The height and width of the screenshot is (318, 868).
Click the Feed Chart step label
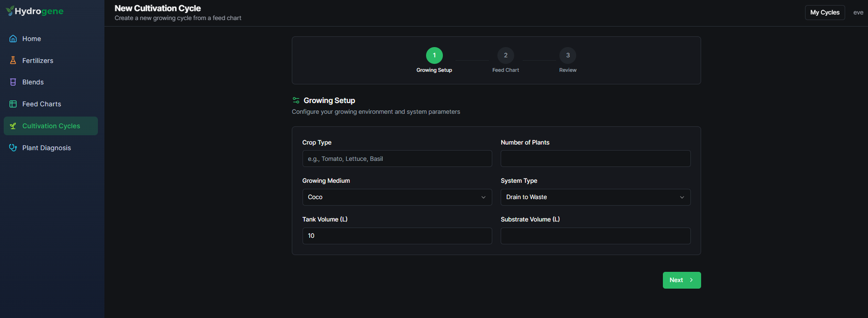pyautogui.click(x=506, y=70)
